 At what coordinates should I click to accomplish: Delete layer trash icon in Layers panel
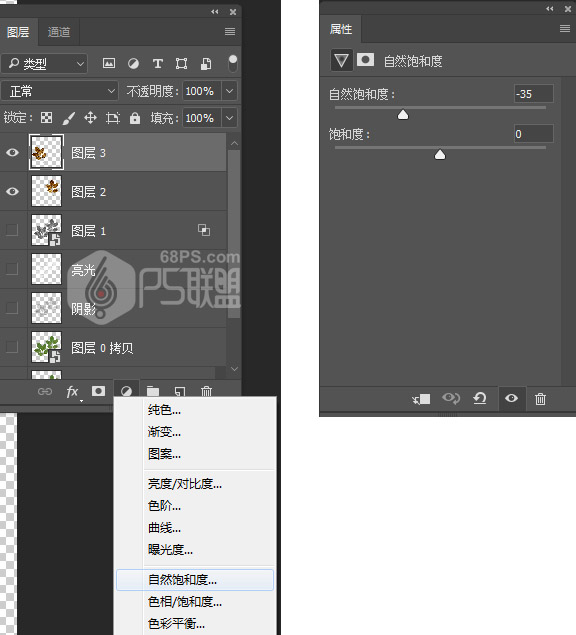206,391
